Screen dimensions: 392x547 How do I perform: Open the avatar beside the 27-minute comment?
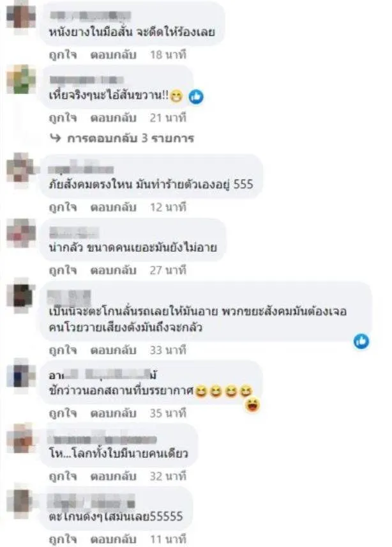21,233
